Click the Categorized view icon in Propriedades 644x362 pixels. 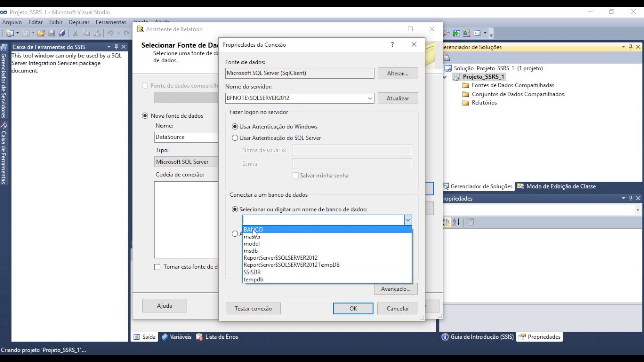point(446,222)
